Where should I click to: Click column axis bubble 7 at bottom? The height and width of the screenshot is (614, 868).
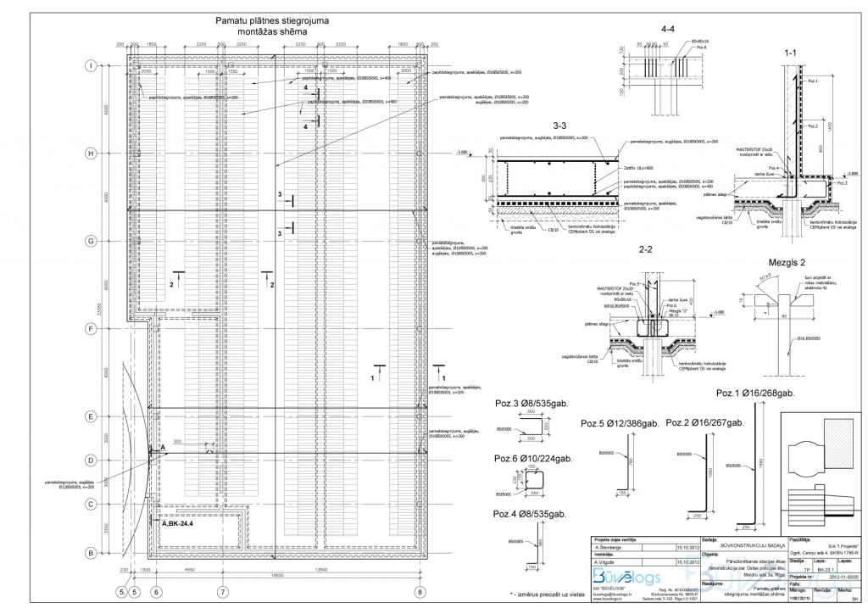(222, 591)
